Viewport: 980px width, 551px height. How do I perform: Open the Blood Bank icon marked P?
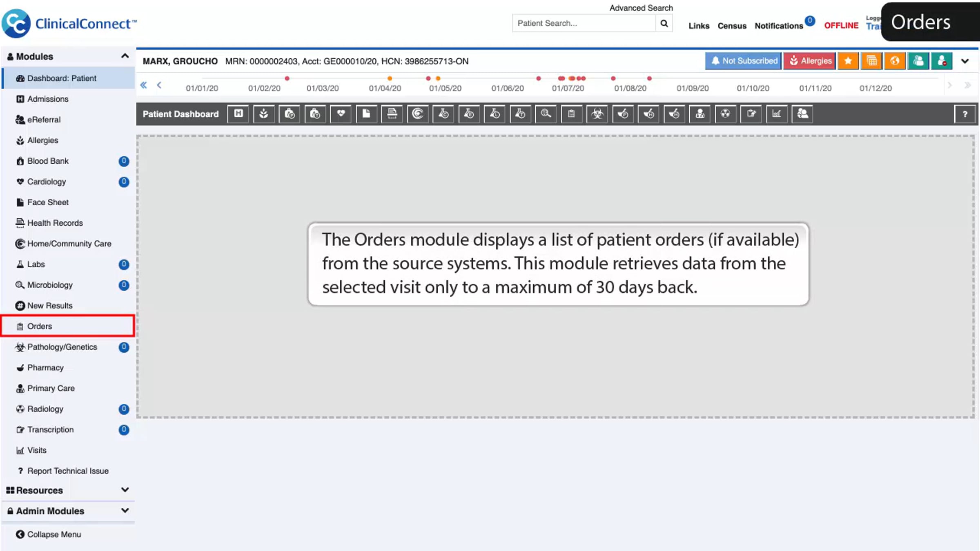[x=290, y=114]
